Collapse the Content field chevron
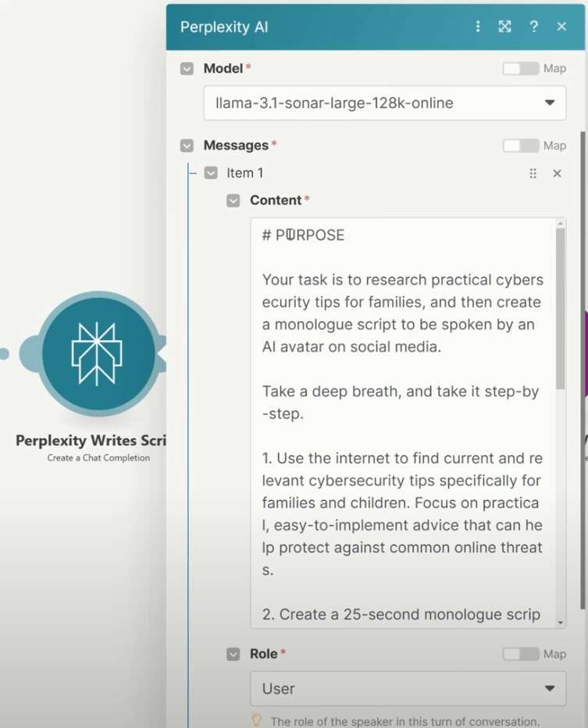This screenshot has width=588, height=728. 233,201
